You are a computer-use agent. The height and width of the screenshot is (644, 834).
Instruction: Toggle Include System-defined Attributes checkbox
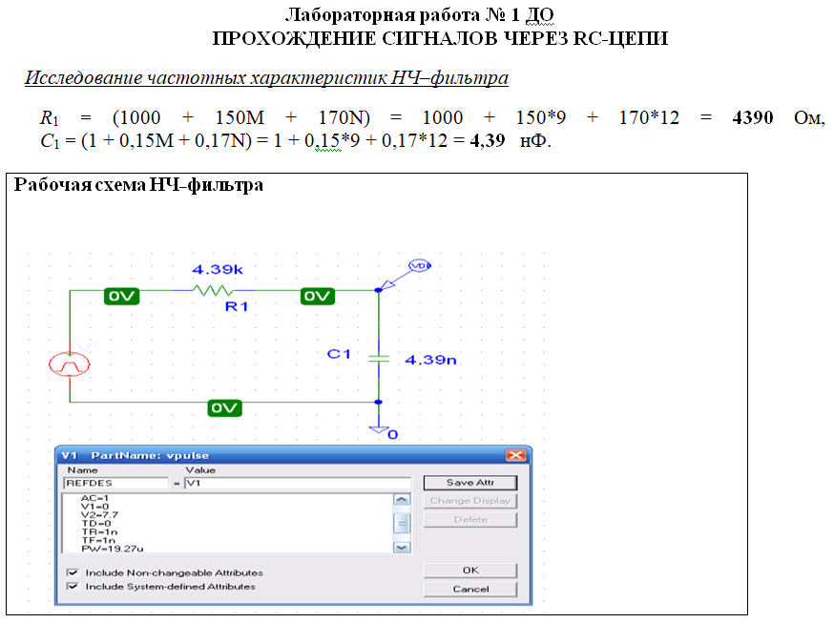pyautogui.click(x=73, y=587)
